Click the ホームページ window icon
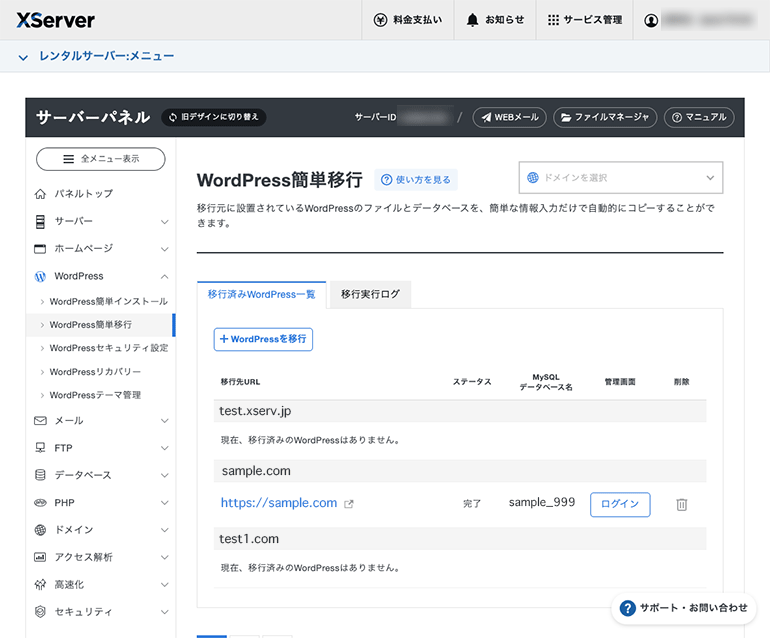 click(40, 249)
